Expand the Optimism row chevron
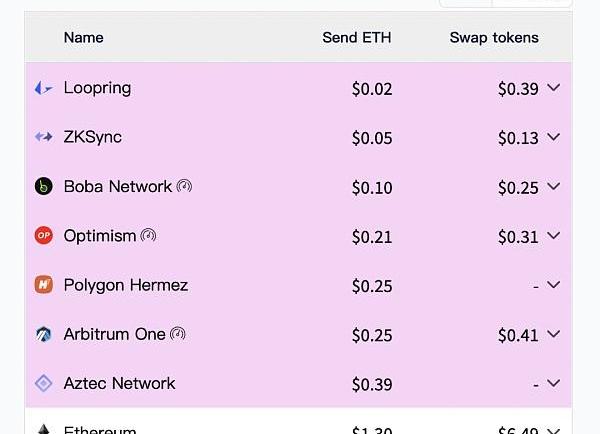Image resolution: width=600 pixels, height=434 pixels. coord(554,236)
